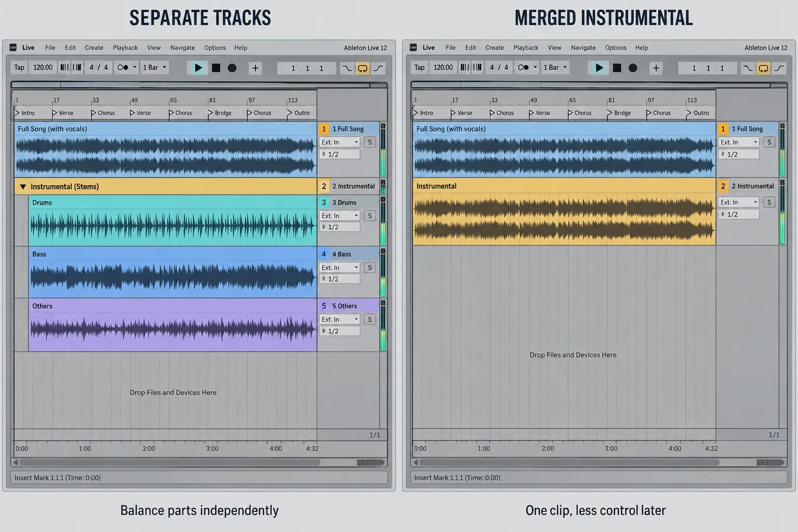Select the yellow Instrumental clip in merged window
This screenshot has height=532, width=798.
[x=564, y=212]
